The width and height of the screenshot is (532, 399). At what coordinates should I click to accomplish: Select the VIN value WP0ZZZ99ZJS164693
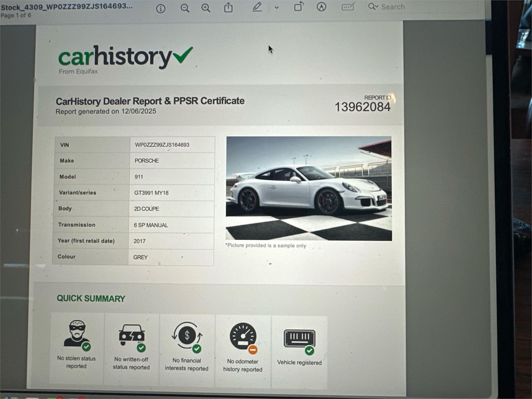click(x=162, y=145)
